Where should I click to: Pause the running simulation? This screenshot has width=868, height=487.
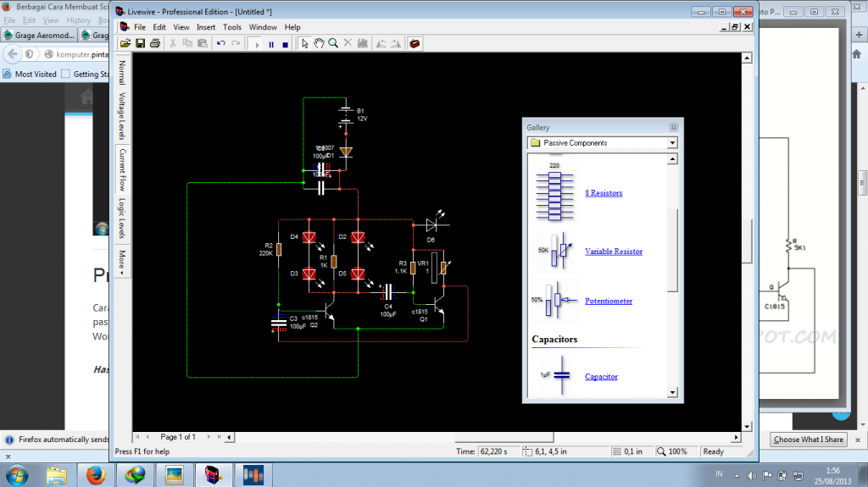[271, 43]
